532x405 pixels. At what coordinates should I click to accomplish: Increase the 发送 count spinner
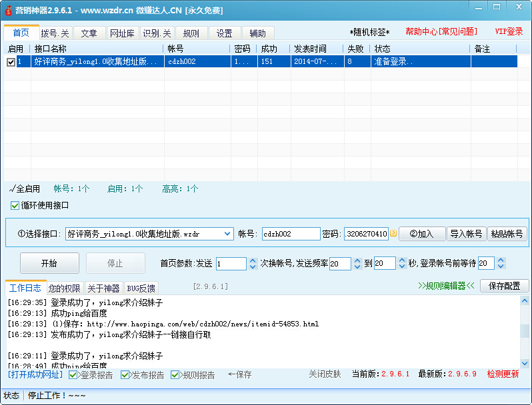pyautogui.click(x=253, y=260)
